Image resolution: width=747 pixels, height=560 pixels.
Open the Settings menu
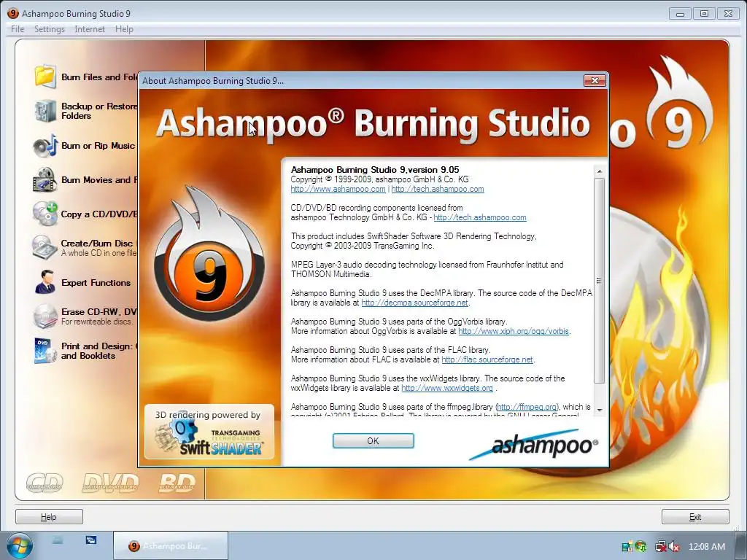[50, 29]
